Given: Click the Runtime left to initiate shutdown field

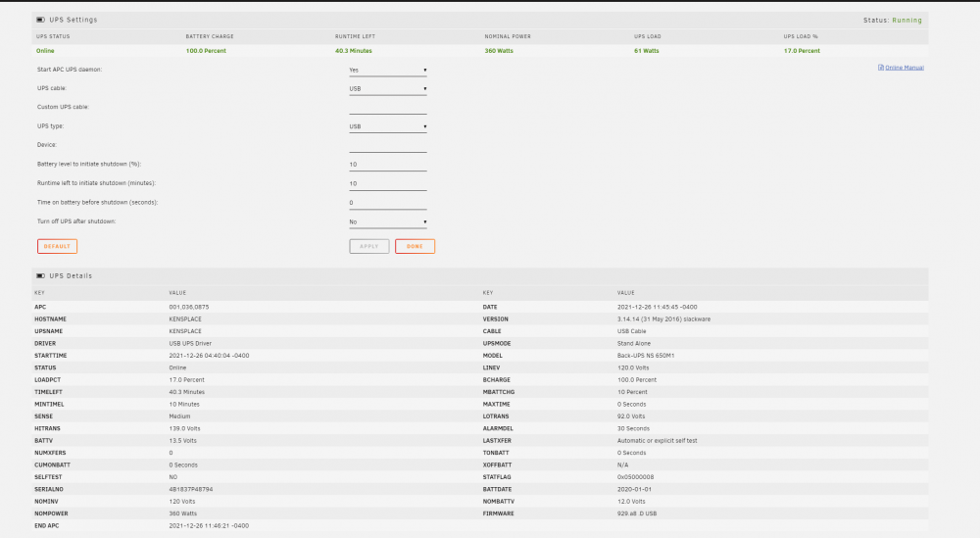Looking at the screenshot, I should (387, 183).
